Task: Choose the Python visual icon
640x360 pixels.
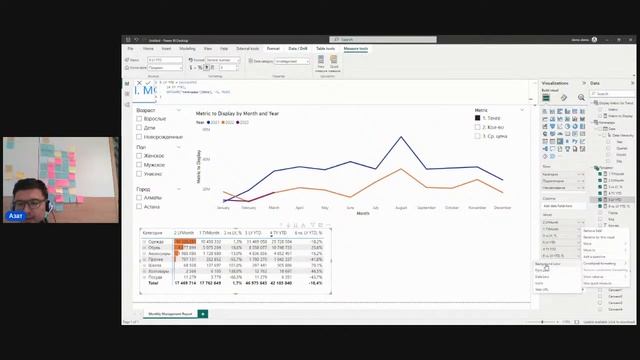Action: [x=575, y=141]
